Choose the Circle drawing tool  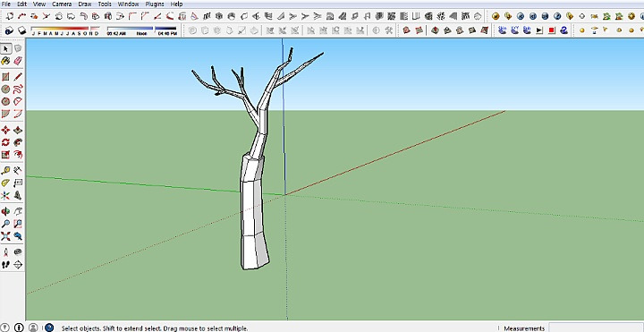click(5, 89)
